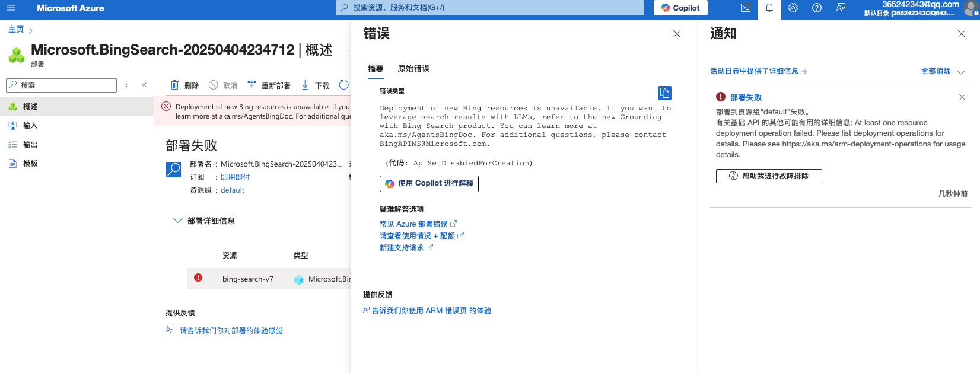This screenshot has height=373, width=980.
Task: Switch to the 原始错误 tab
Action: coord(413,69)
